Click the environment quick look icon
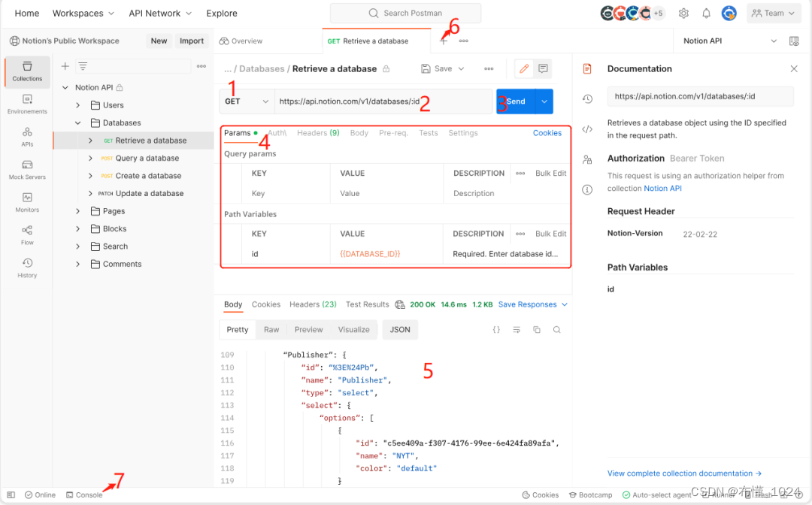This screenshot has height=505, width=812. point(794,41)
